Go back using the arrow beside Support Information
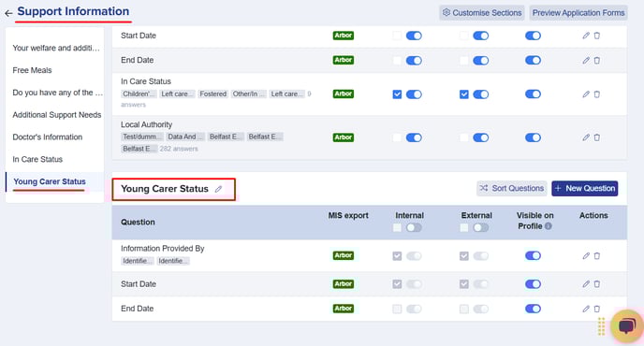Image resolution: width=644 pixels, height=346 pixels. 8,13
